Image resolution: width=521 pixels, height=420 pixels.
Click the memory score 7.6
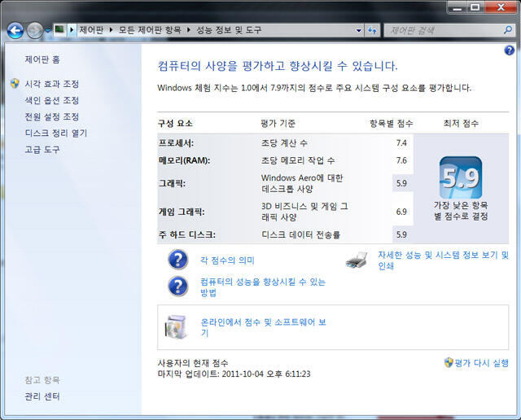(401, 160)
